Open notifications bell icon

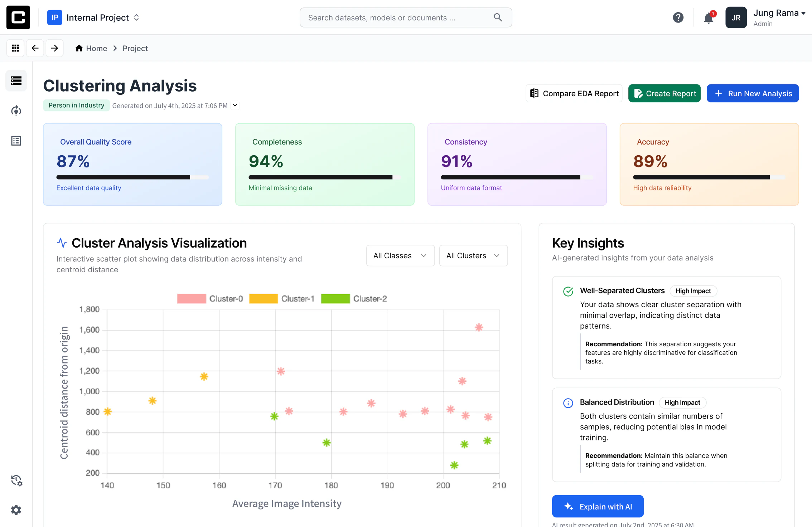(x=709, y=18)
